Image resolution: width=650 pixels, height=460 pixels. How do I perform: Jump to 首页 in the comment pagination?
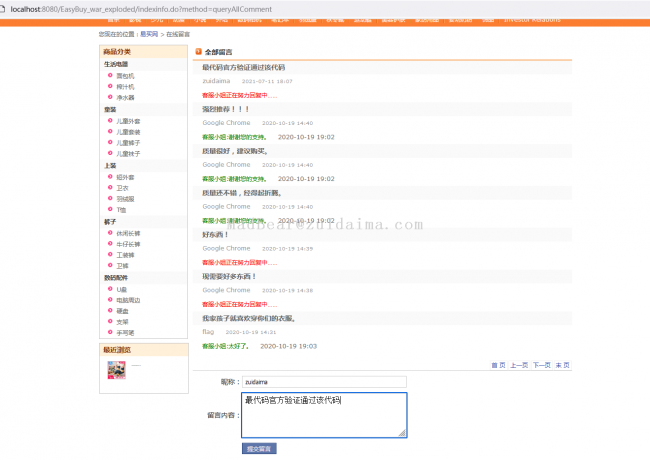coord(498,366)
